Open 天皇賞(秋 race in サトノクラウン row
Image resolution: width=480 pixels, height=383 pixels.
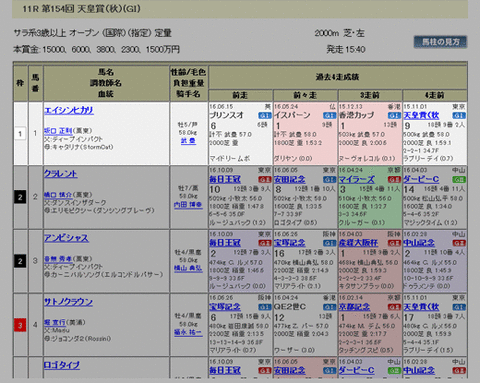pyautogui.click(x=421, y=307)
